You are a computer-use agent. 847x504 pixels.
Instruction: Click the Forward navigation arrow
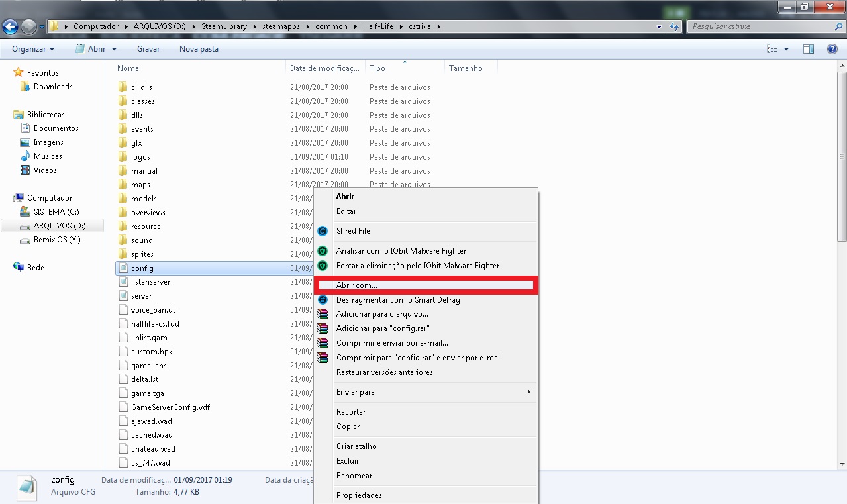pos(28,26)
